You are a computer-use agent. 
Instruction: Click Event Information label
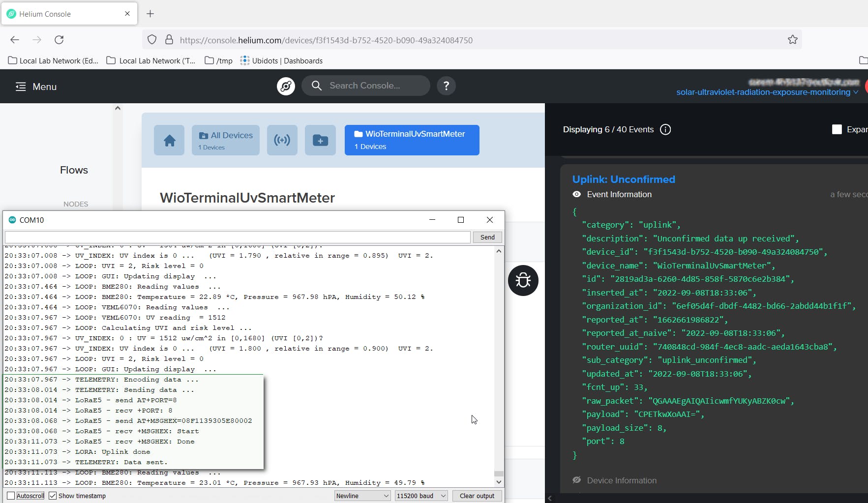(x=619, y=194)
